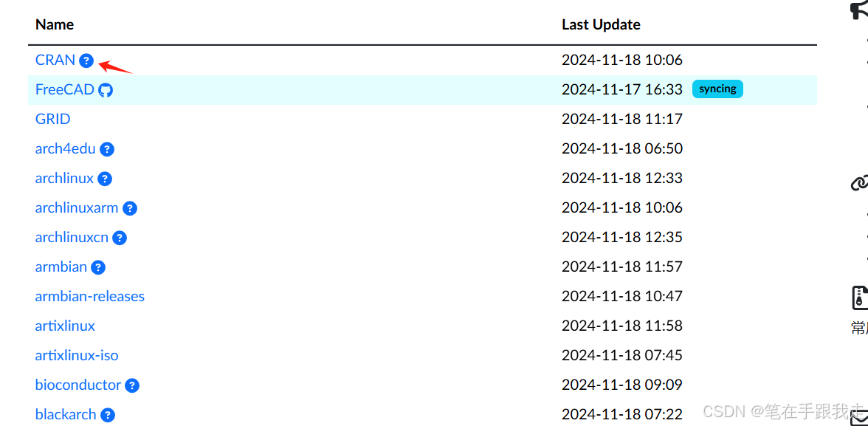The width and height of the screenshot is (868, 426).
Task: Click the help icon beside arch4edu
Action: (107, 149)
